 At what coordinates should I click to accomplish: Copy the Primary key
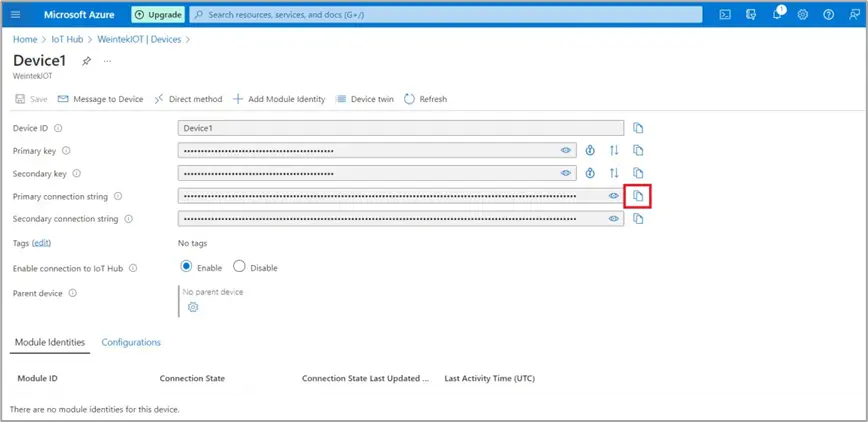[638, 150]
